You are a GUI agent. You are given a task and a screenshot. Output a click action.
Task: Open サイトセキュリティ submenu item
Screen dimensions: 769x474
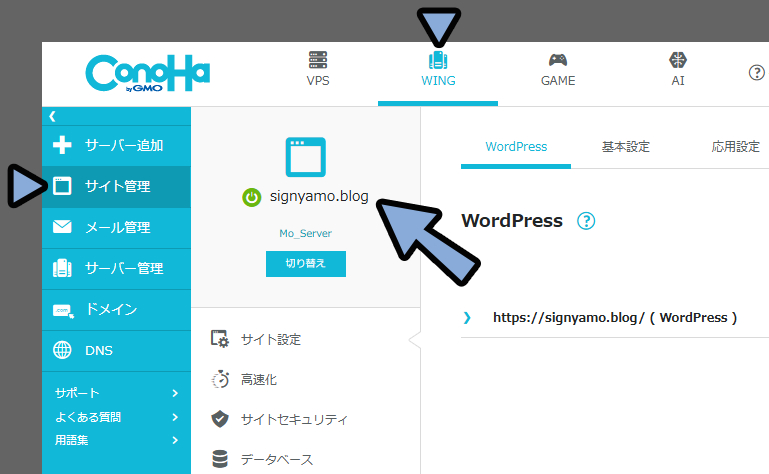tap(294, 420)
